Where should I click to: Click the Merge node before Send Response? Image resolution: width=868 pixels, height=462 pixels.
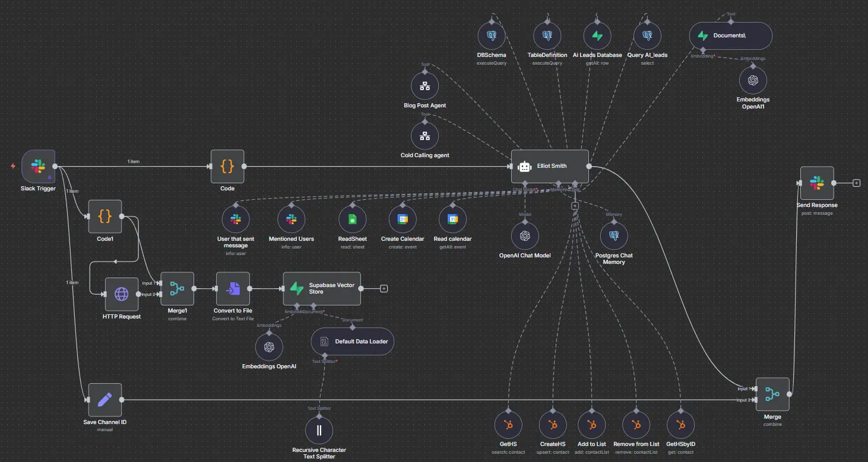[x=772, y=394]
